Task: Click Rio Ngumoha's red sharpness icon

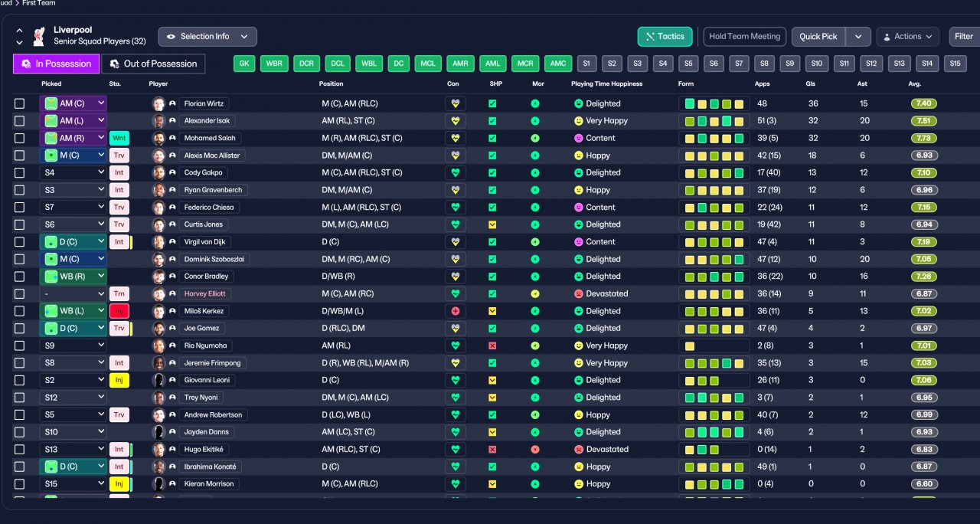Action: click(492, 346)
